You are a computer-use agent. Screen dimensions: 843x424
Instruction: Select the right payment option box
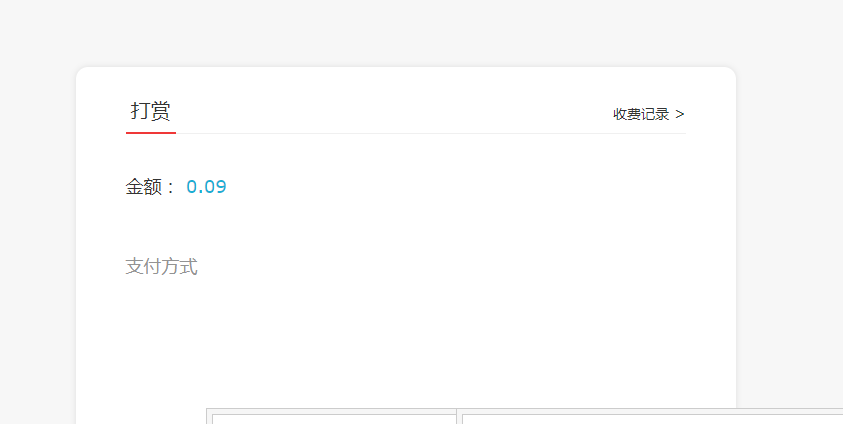click(x=650, y=417)
